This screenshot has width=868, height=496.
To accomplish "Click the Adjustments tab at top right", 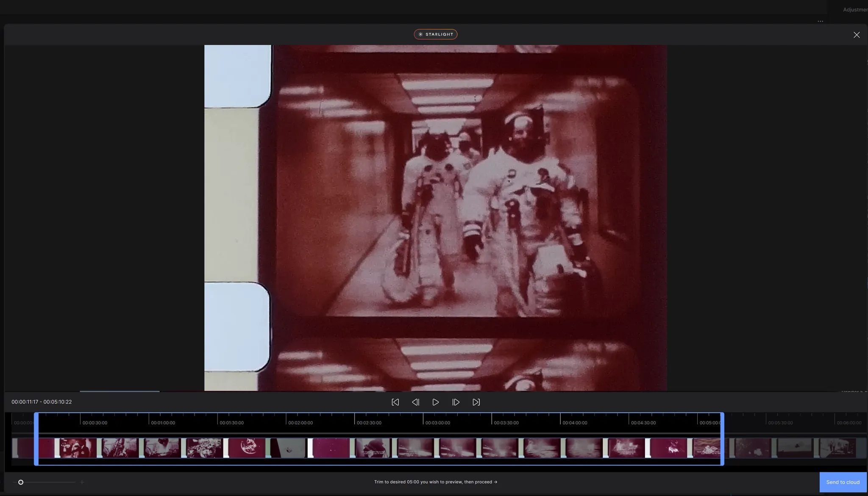I will pyautogui.click(x=854, y=9).
